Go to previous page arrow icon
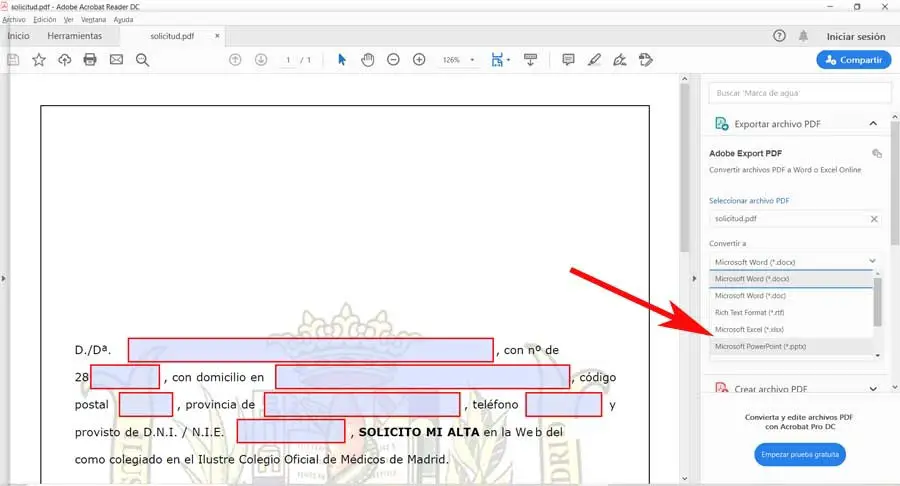The image size is (900, 486). (235, 60)
